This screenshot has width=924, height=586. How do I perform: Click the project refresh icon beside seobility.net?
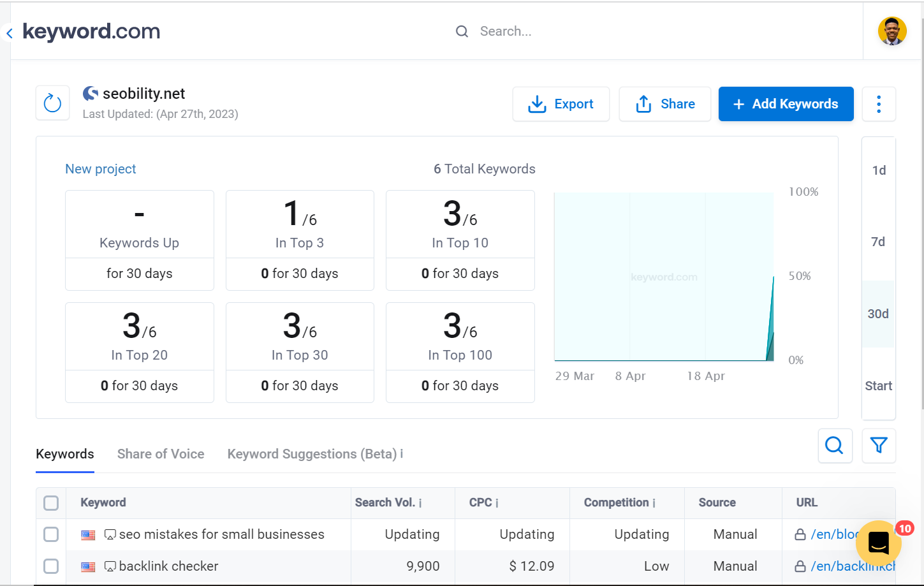(52, 103)
